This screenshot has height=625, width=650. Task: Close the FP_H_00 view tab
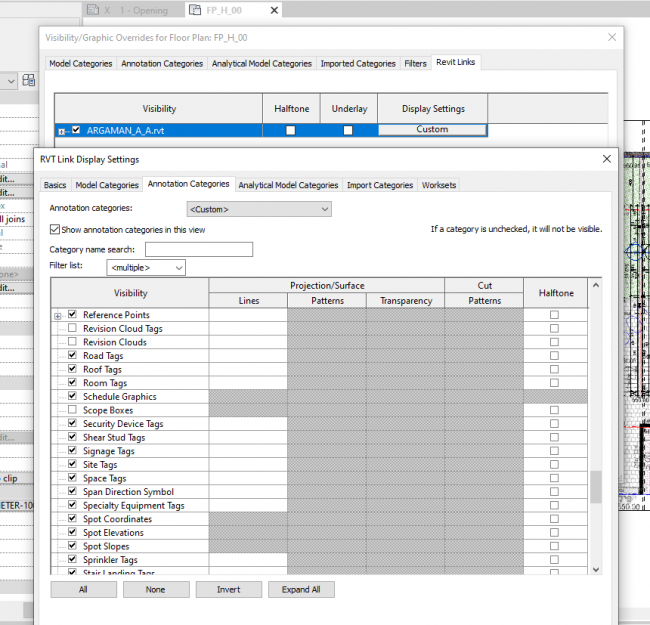pyautogui.click(x=274, y=10)
